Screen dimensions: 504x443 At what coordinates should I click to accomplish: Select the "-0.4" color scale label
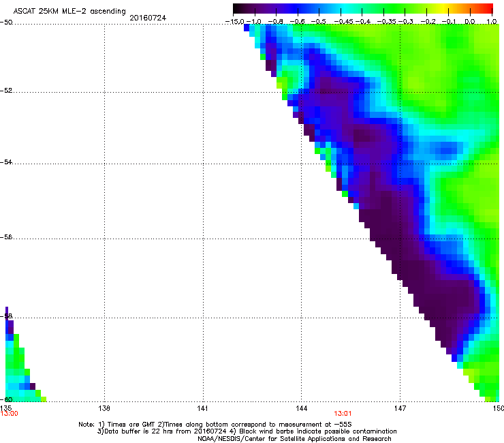click(x=363, y=22)
